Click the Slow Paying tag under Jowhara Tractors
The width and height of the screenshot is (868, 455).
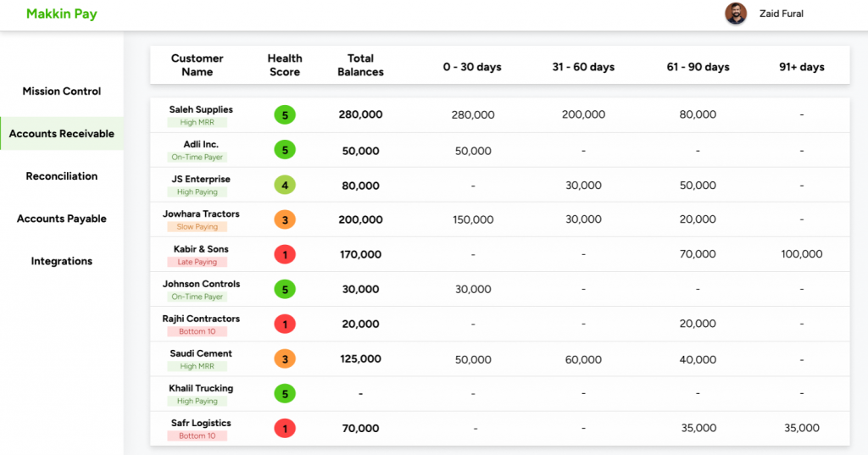pos(197,227)
